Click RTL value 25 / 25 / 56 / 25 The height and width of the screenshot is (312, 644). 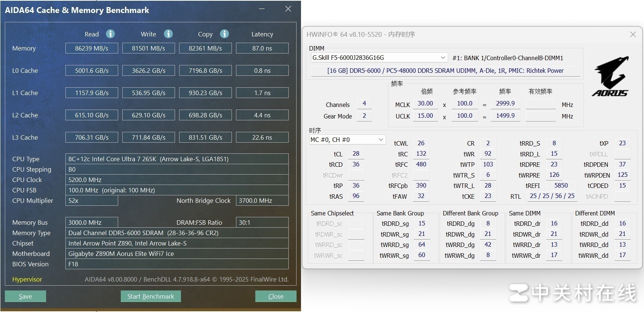(552, 196)
